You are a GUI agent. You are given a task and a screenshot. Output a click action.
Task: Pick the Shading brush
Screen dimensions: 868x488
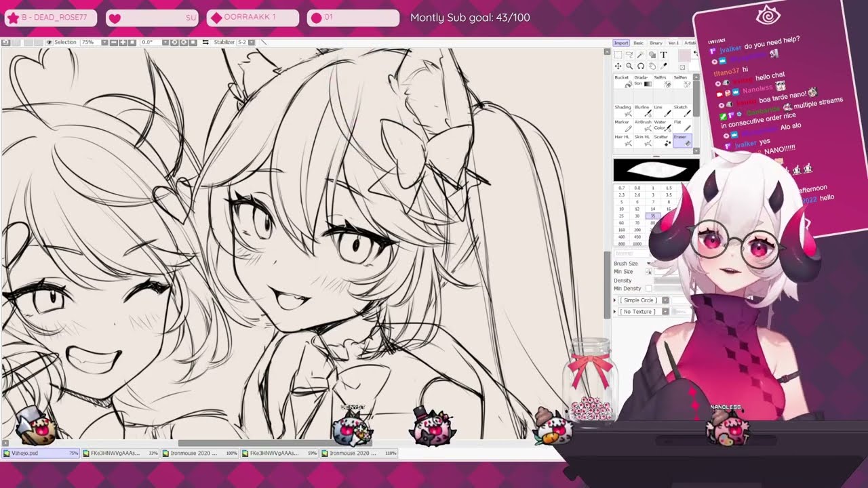click(623, 111)
